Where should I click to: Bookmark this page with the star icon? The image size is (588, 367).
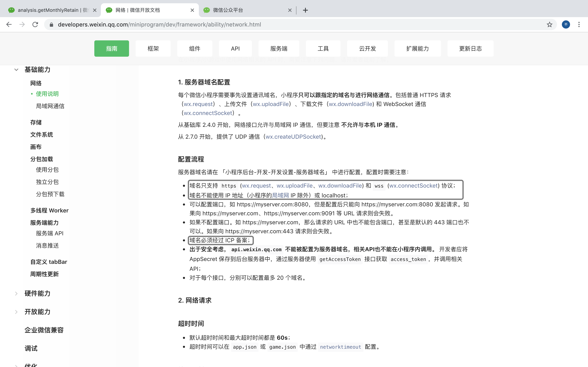[549, 24]
